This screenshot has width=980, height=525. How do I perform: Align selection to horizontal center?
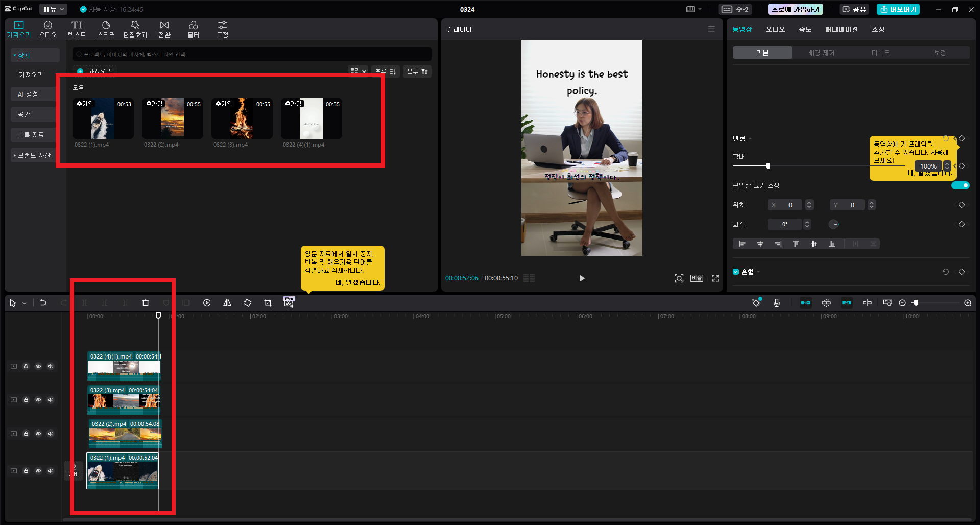(x=760, y=244)
